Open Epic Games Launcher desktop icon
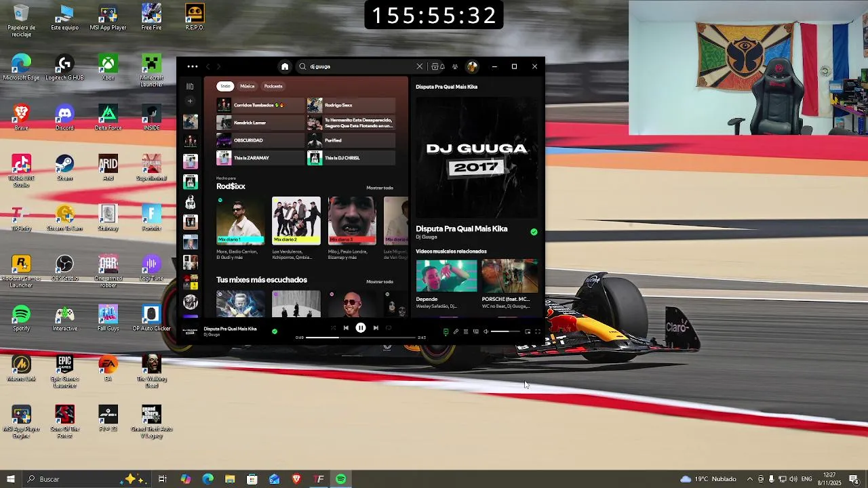Screen dimensions: 868x488 pos(64,371)
